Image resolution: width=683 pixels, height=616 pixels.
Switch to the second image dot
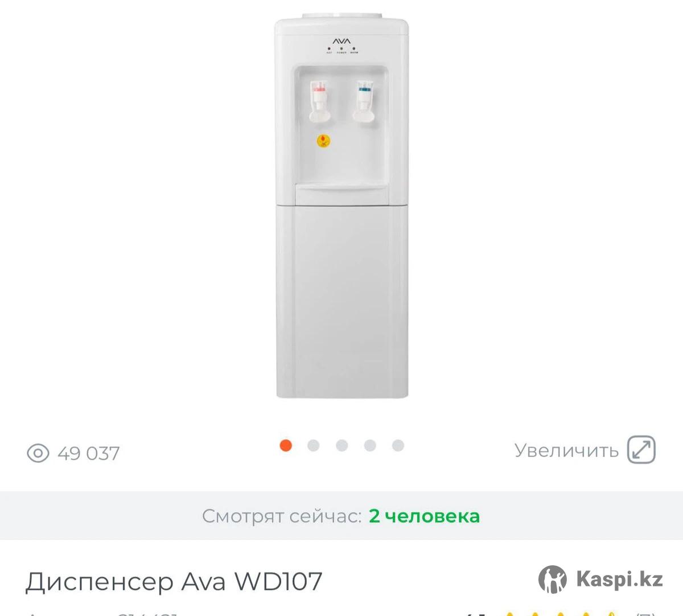click(314, 445)
